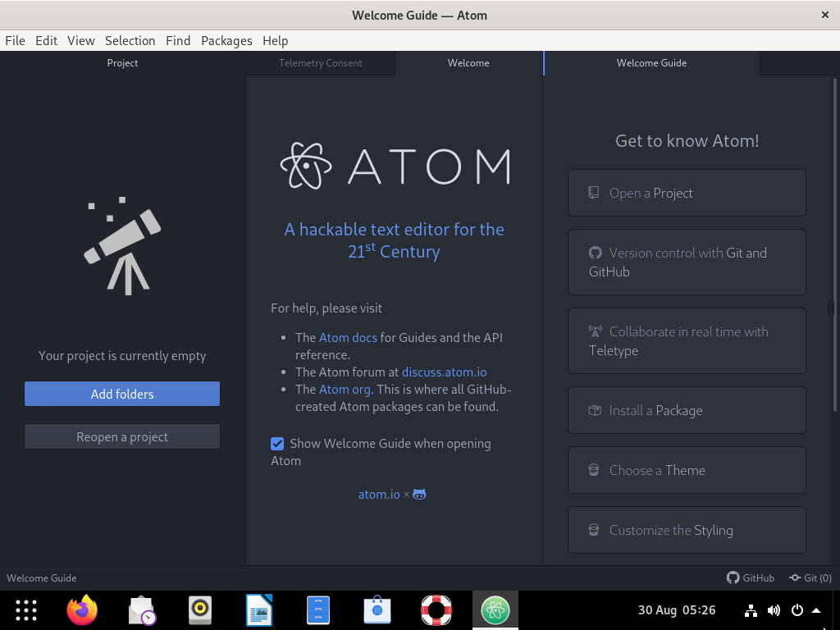Click the network icon in the system tray
The height and width of the screenshot is (630, 840).
coord(751,610)
